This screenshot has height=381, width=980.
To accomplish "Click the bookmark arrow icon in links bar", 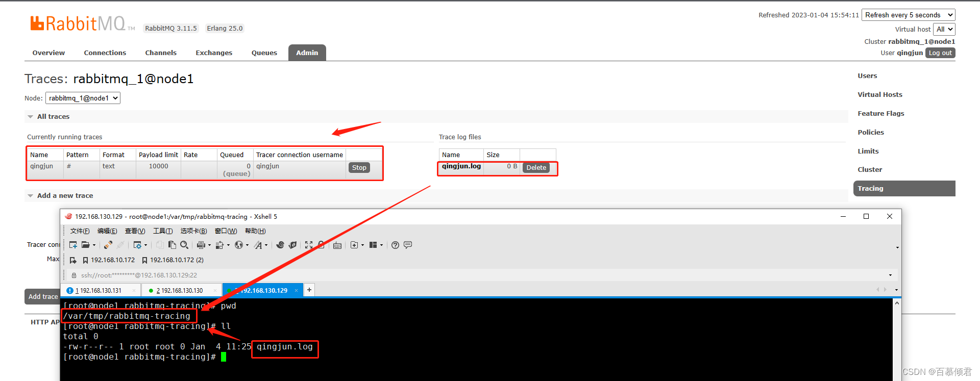I will pos(73,260).
